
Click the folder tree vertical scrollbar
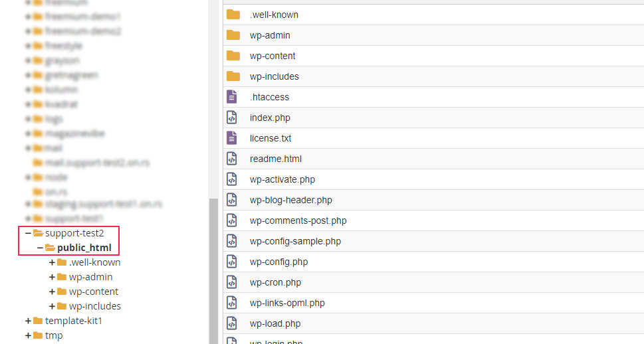(x=213, y=271)
